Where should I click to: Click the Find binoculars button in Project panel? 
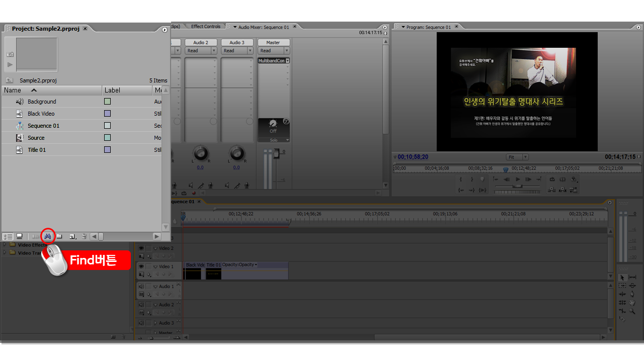click(48, 236)
